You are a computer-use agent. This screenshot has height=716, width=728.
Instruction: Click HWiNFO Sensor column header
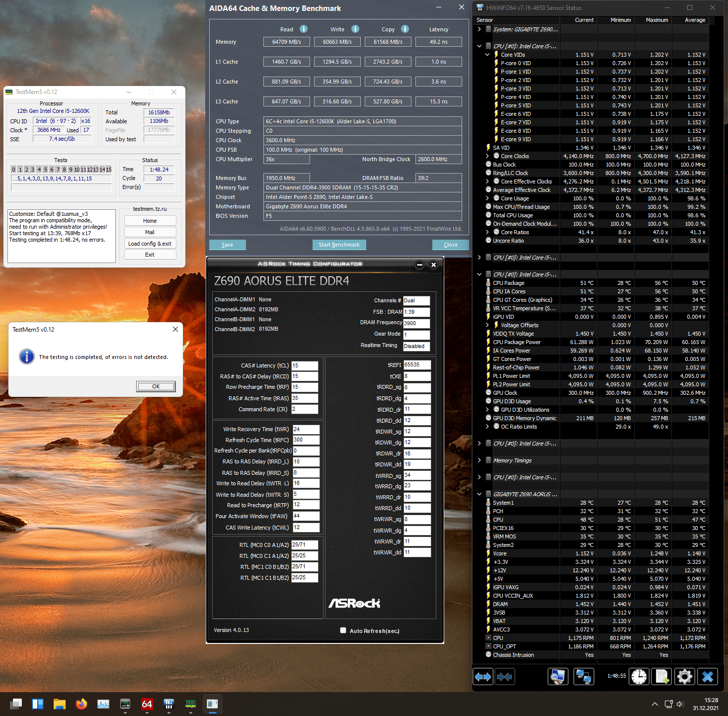(517, 20)
